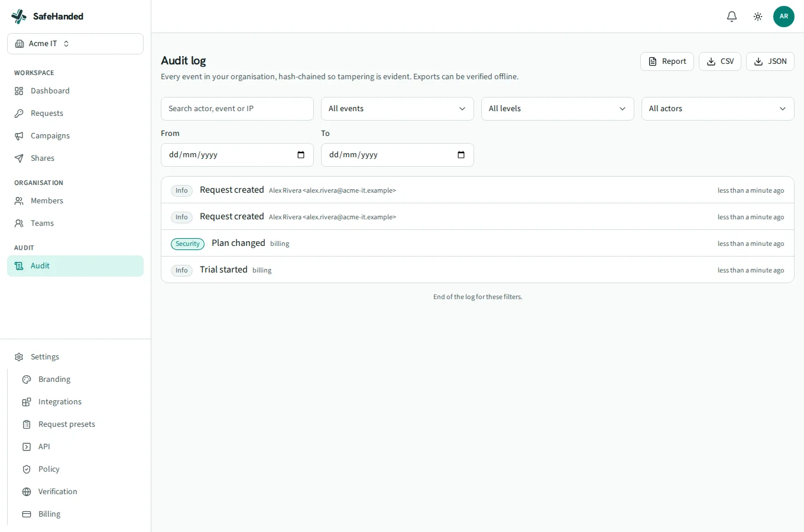Click the API terminal icon

click(27, 447)
